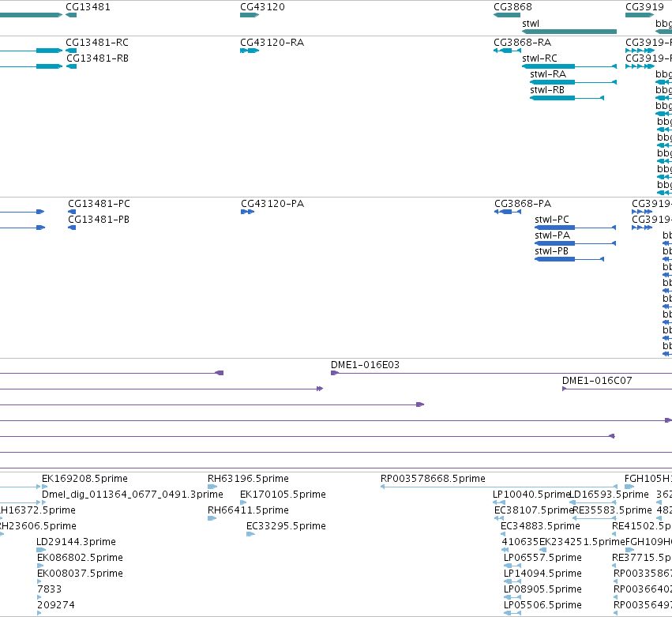Select the stwl-PB protein label
Screen dimensions: 672x617
click(551, 251)
